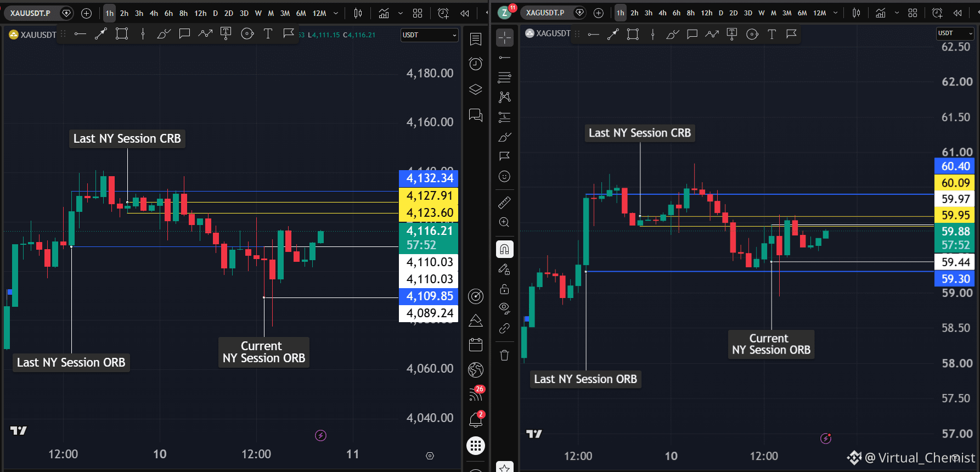Open the USDT currency dropdown on XAUUSDT chart
The height and width of the screenshot is (472, 980).
pos(429,35)
